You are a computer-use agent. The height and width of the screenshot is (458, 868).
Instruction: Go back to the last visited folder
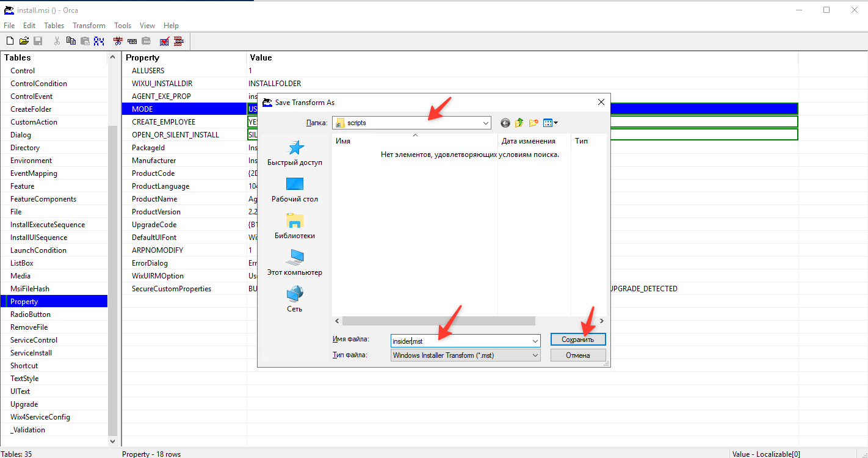[505, 123]
